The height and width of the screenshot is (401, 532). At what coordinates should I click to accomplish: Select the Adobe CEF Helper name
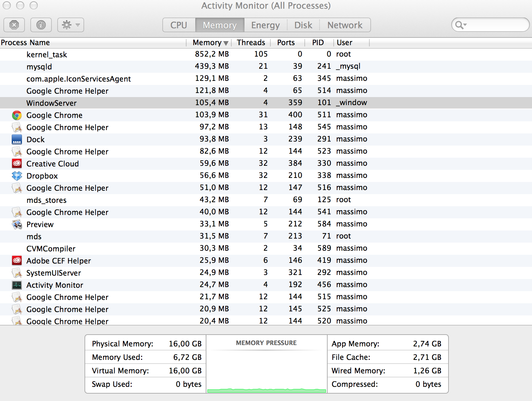click(59, 261)
